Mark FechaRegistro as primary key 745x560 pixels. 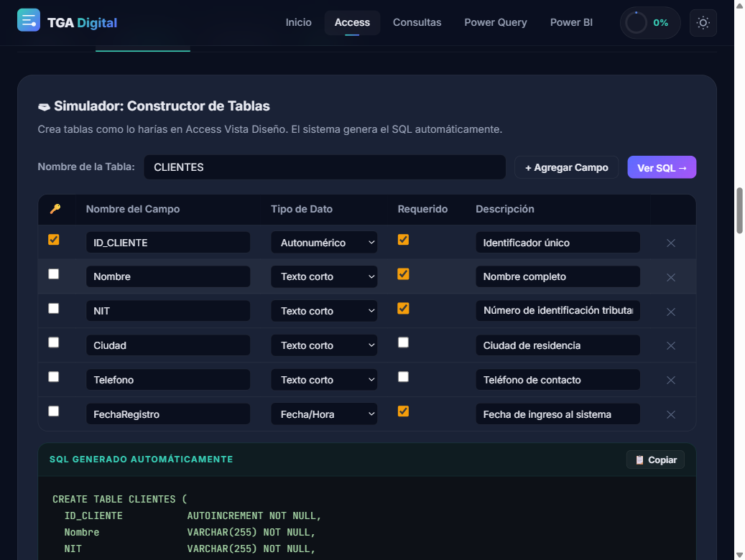(53, 411)
